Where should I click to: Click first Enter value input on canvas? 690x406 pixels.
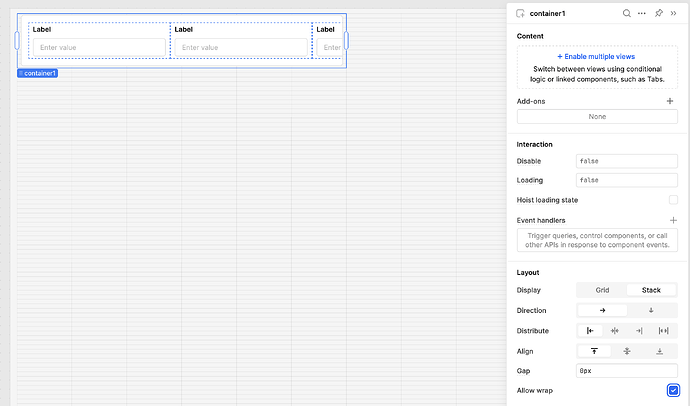coord(99,47)
